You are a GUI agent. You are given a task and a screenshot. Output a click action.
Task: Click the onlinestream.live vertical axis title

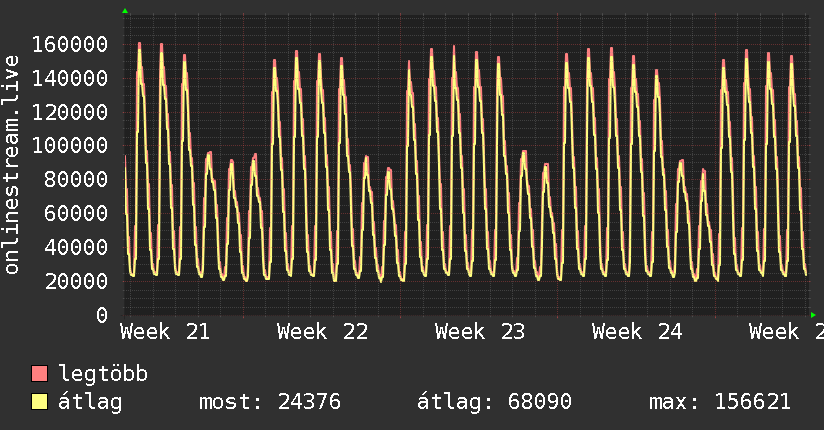coord(11,165)
